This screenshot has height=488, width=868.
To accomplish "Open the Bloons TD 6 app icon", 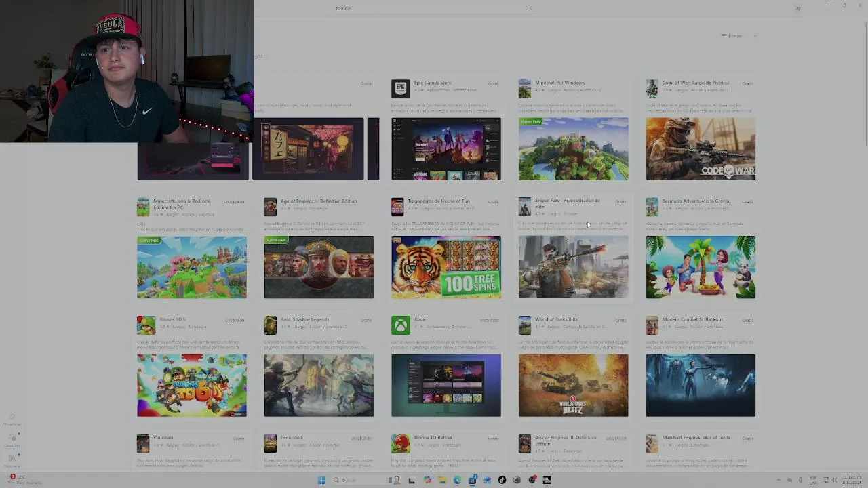I will click(146, 325).
